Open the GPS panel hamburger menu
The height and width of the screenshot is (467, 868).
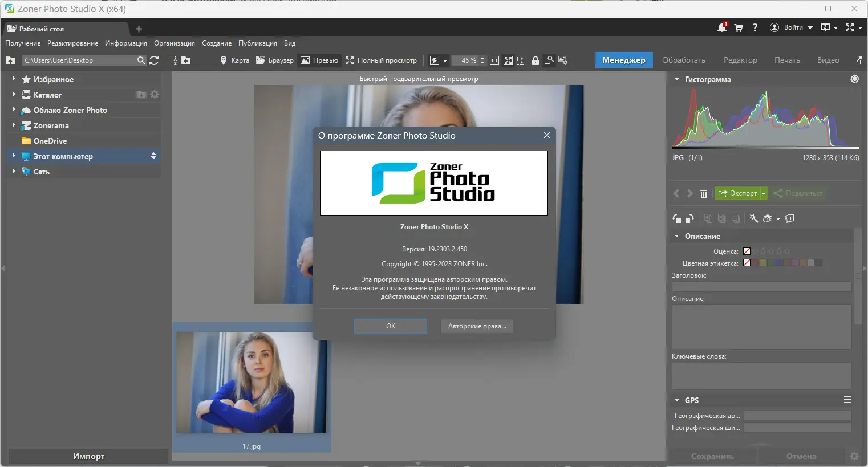(x=847, y=400)
